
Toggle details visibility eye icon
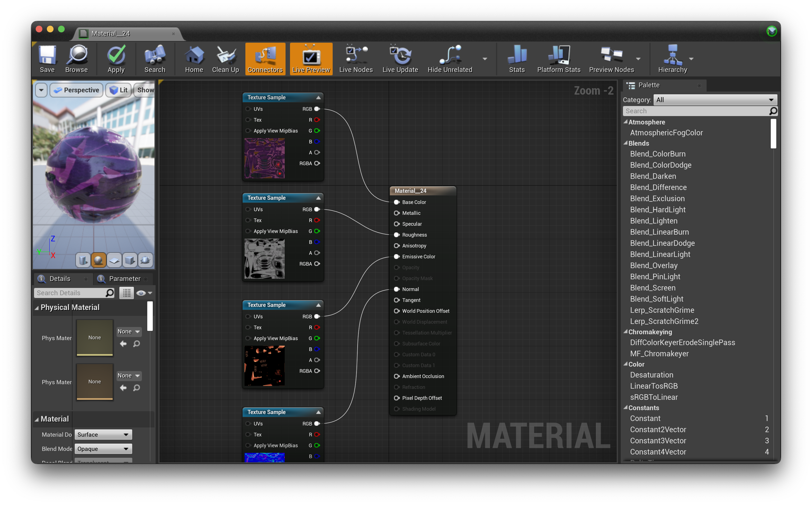pyautogui.click(x=141, y=293)
